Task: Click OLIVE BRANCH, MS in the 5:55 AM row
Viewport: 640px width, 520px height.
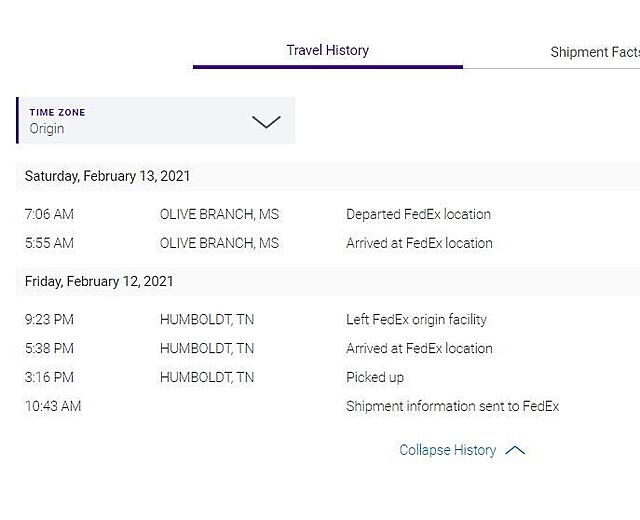Action: [x=219, y=243]
